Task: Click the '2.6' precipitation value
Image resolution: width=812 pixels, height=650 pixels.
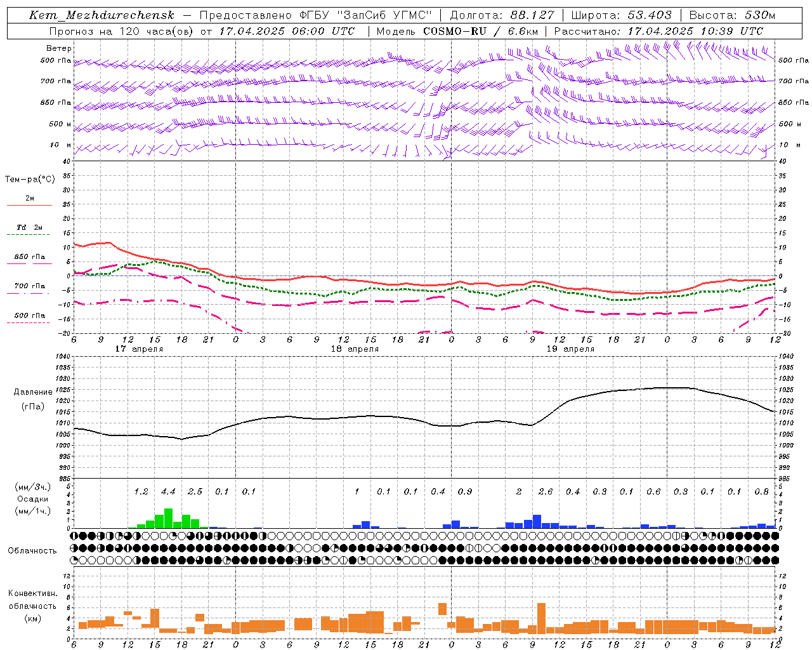Action: (546, 492)
